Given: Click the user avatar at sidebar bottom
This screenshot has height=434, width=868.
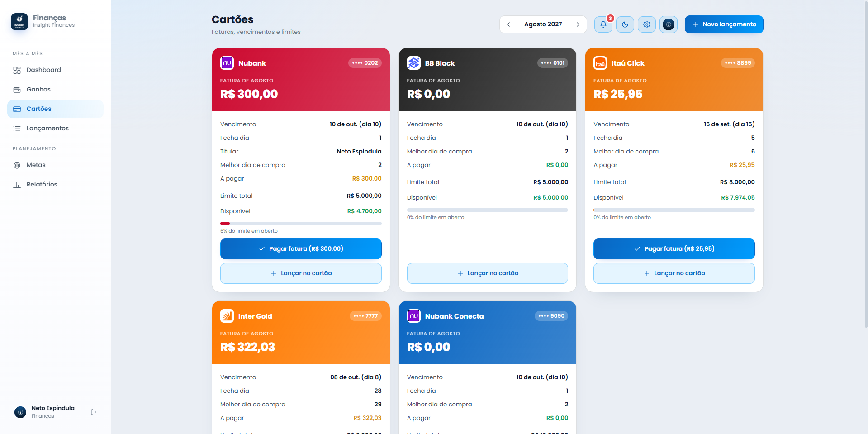Looking at the screenshot, I should click(20, 412).
